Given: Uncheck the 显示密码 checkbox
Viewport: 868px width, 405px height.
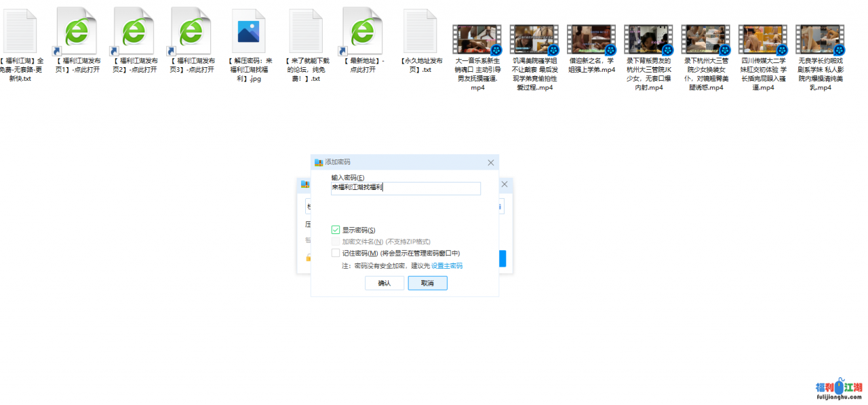Looking at the screenshot, I should (336, 230).
